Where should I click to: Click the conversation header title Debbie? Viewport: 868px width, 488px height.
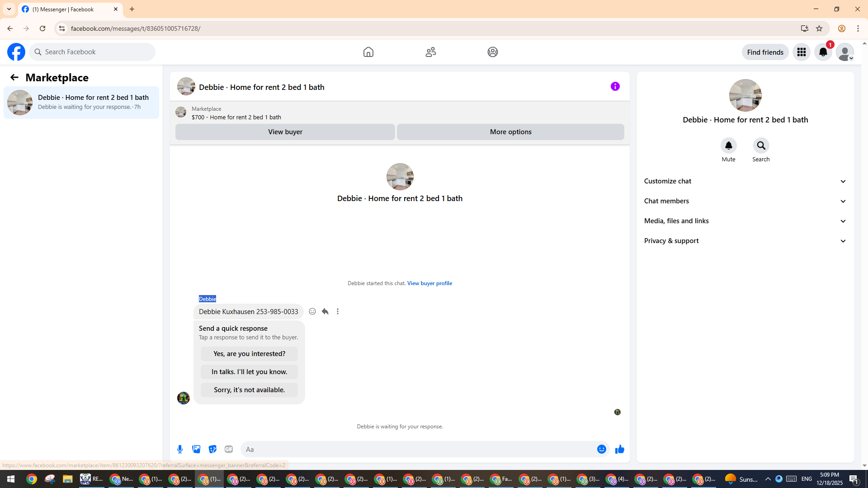coord(262,87)
